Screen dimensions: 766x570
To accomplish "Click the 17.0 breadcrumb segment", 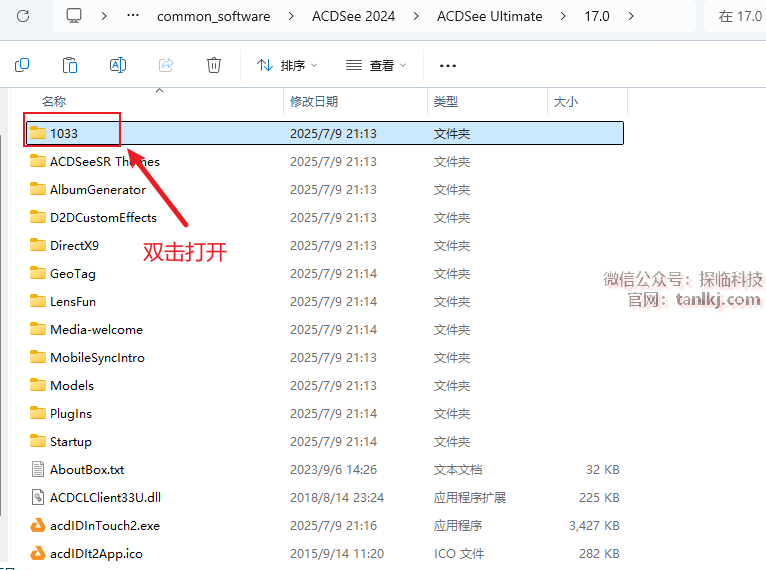I will pos(596,17).
